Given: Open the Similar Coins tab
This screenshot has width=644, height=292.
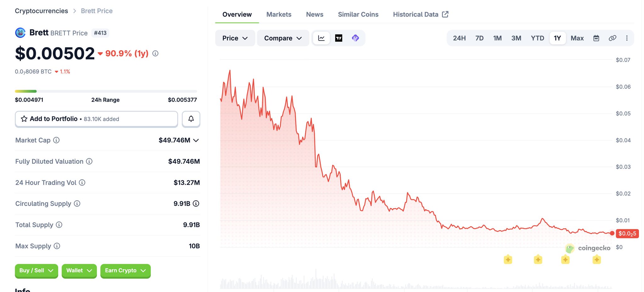Looking at the screenshot, I should click(x=358, y=14).
